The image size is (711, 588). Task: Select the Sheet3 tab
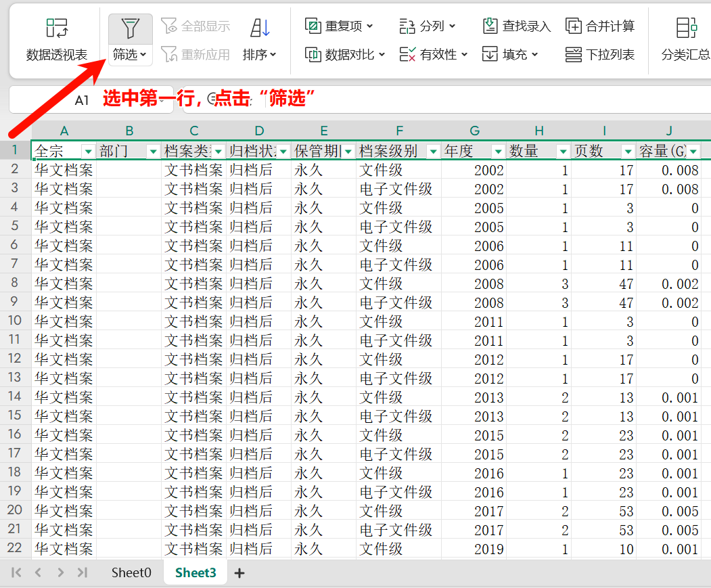click(196, 572)
